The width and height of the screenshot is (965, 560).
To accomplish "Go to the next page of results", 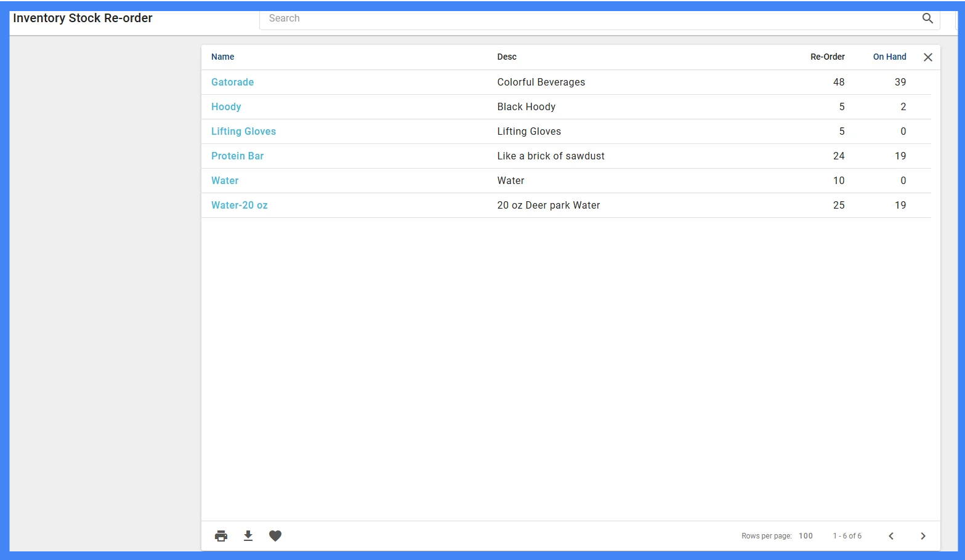I will pos(923,536).
